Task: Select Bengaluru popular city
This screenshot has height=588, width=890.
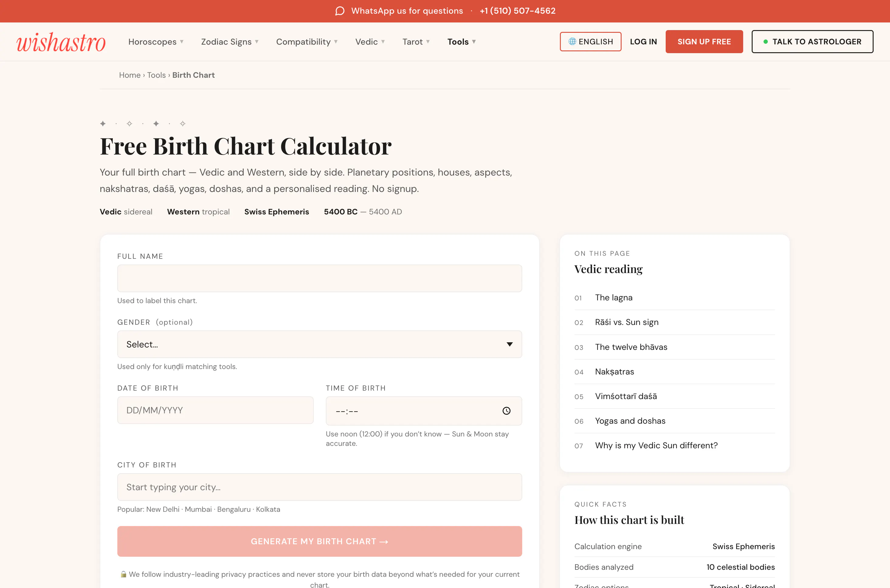Action: pyautogui.click(x=234, y=509)
